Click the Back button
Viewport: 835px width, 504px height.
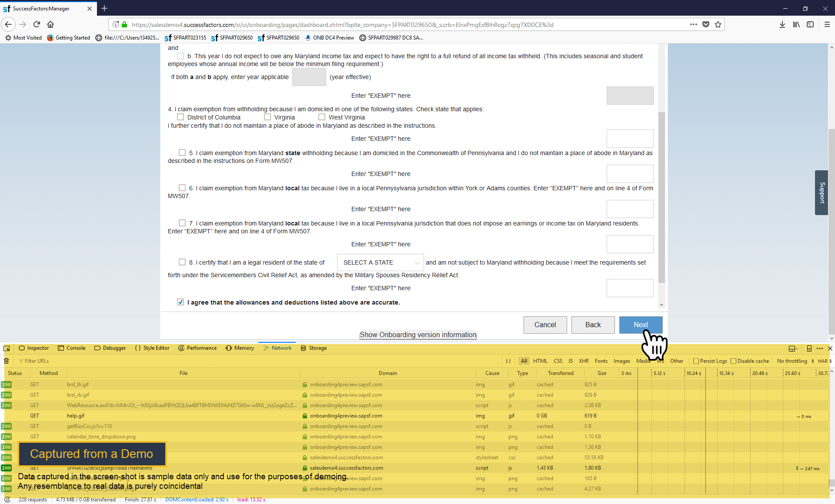593,325
